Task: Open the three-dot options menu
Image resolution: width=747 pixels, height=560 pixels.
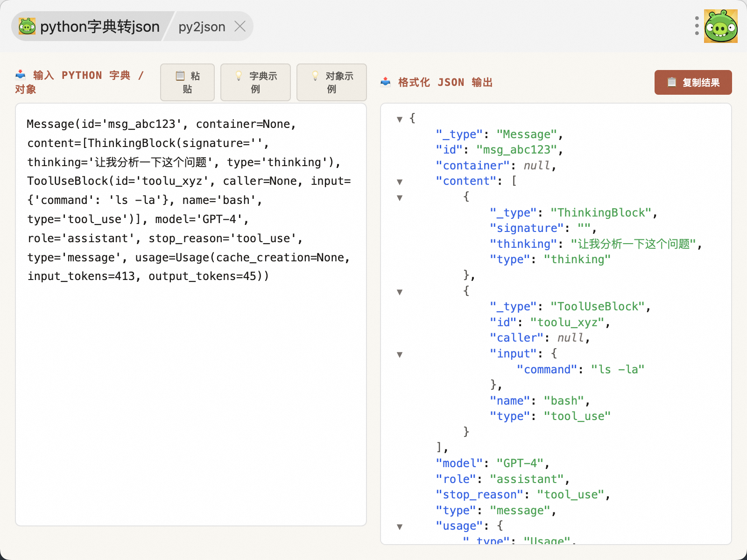Action: coord(697,26)
